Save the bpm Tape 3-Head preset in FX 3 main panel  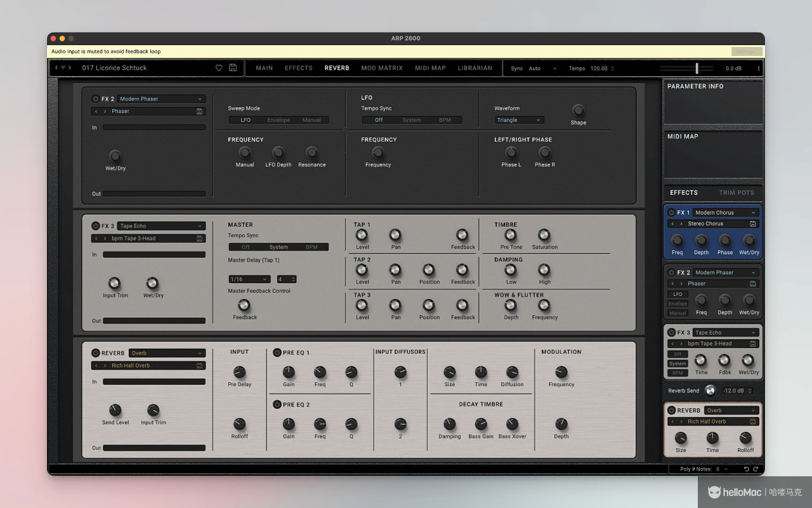click(200, 238)
